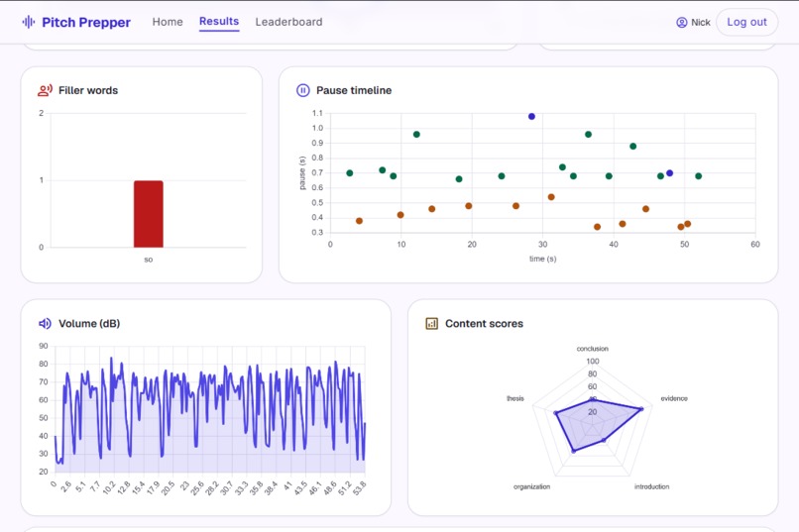Screen dimensions: 799x532
Task: Click the Pitch Prepper waveform logo icon
Action: pos(29,22)
